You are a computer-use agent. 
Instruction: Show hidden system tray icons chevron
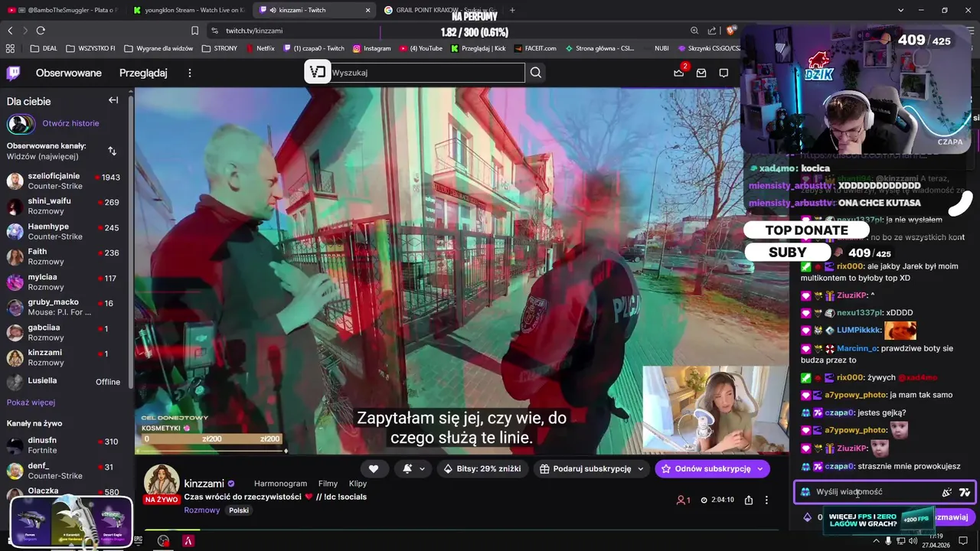(x=876, y=541)
